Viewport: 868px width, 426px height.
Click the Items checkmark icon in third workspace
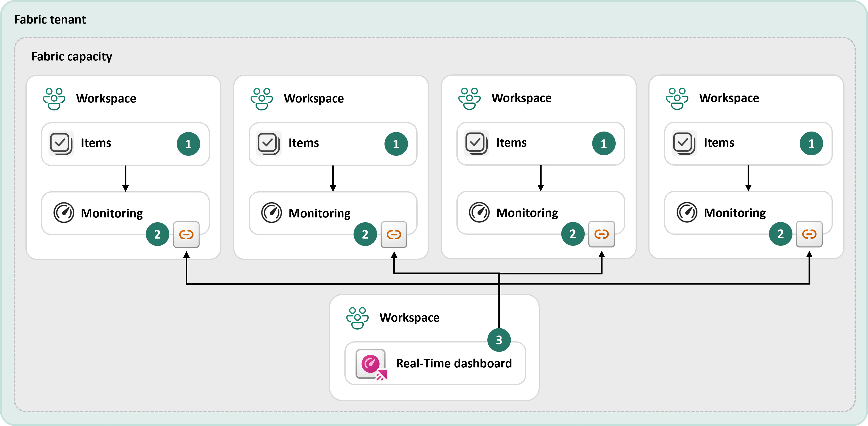click(477, 143)
